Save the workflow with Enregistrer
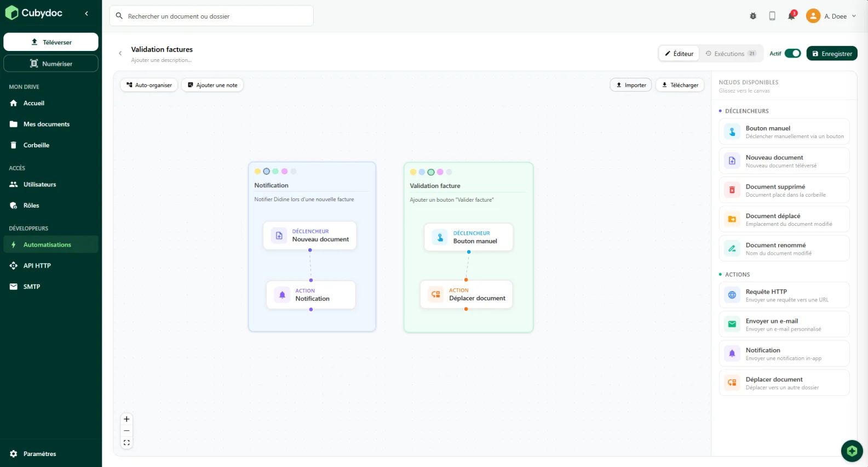The width and height of the screenshot is (868, 467). 832,53
